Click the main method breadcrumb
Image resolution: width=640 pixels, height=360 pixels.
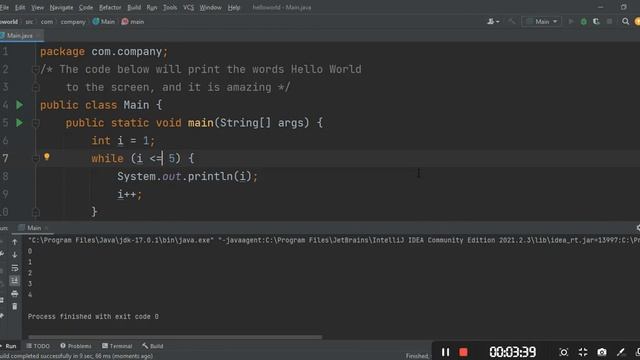(x=133, y=22)
